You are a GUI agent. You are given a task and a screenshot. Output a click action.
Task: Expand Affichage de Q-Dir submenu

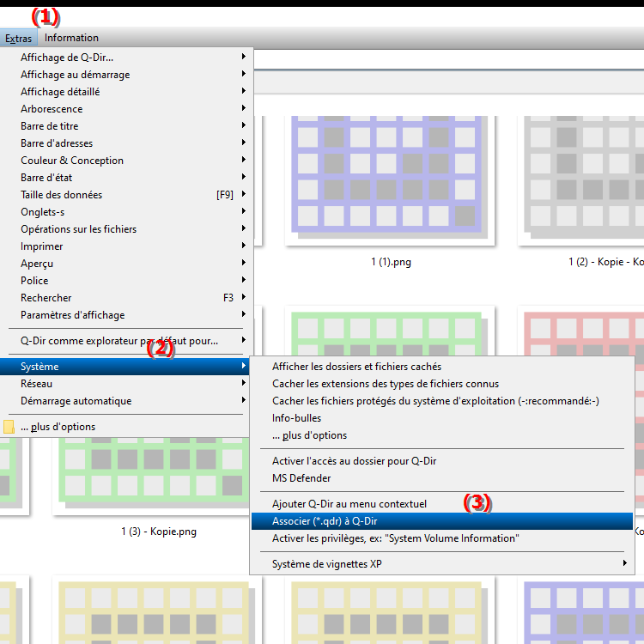click(x=126, y=57)
